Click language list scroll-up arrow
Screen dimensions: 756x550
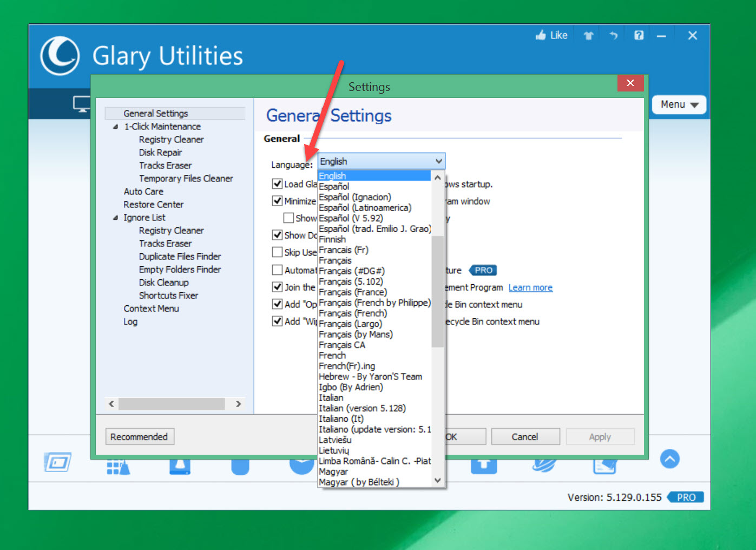[x=438, y=177]
